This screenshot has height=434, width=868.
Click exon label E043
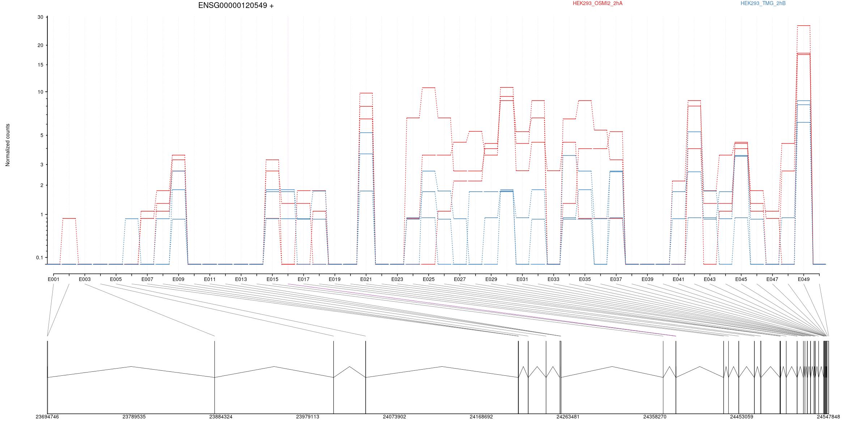(x=710, y=279)
